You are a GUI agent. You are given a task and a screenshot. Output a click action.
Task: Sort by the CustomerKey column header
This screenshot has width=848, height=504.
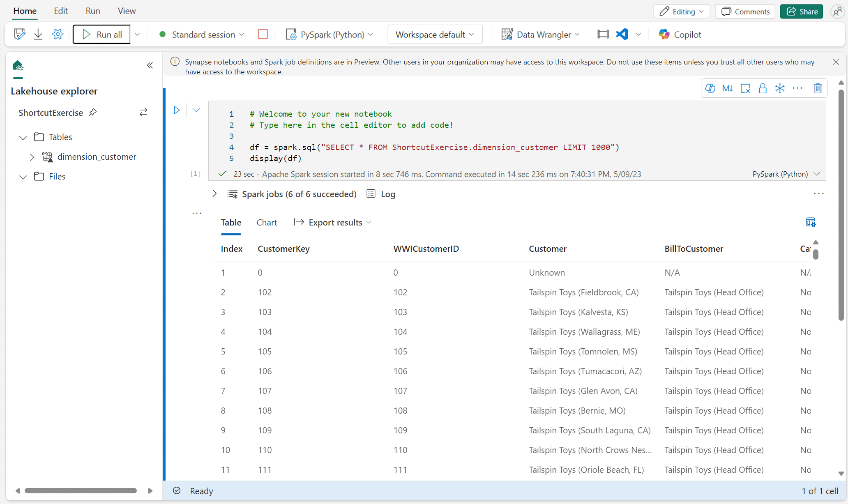(x=283, y=249)
